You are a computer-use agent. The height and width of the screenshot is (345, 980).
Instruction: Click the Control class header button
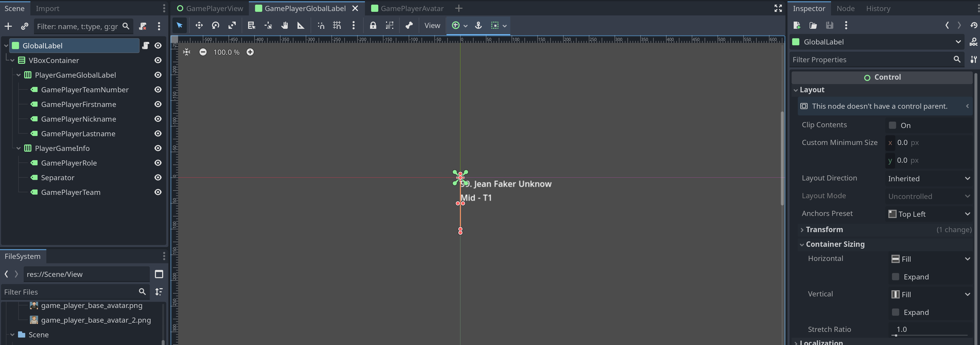[x=882, y=77]
